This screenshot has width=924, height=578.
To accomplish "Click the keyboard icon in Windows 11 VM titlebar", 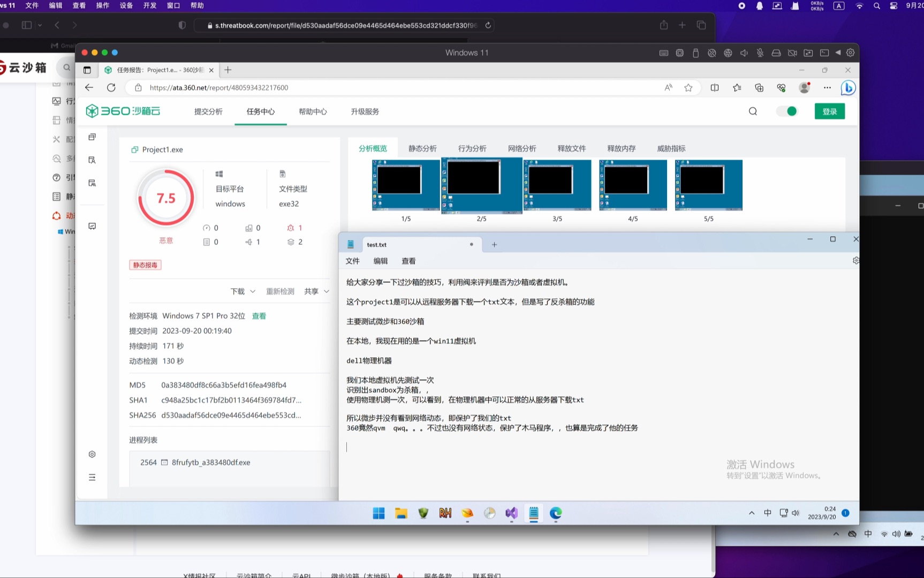I will (664, 53).
